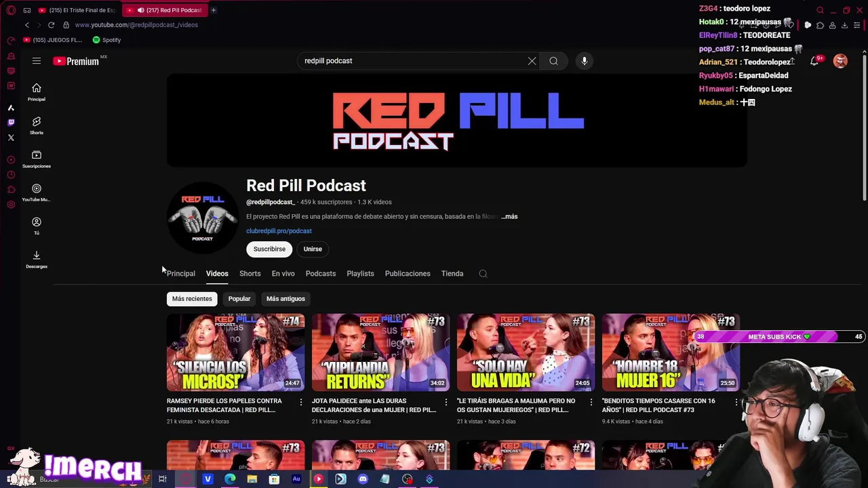This screenshot has width=868, height=488.
Task: Open the Opera menu logo
Action: [x=11, y=10]
